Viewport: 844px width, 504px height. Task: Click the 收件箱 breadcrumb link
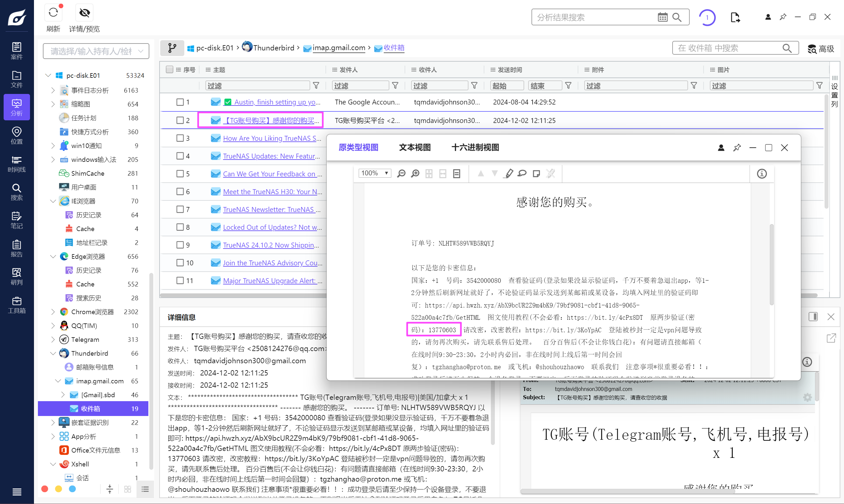(x=394, y=48)
